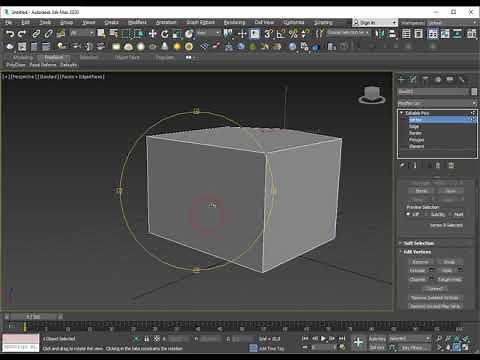Expand the Soft Selection rollout
480x360 pixels.
click(419, 243)
